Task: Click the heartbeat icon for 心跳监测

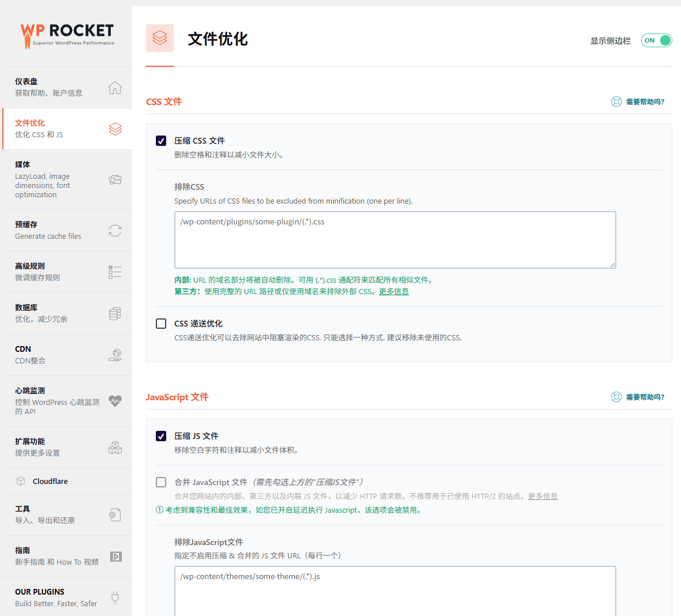Action: [115, 401]
